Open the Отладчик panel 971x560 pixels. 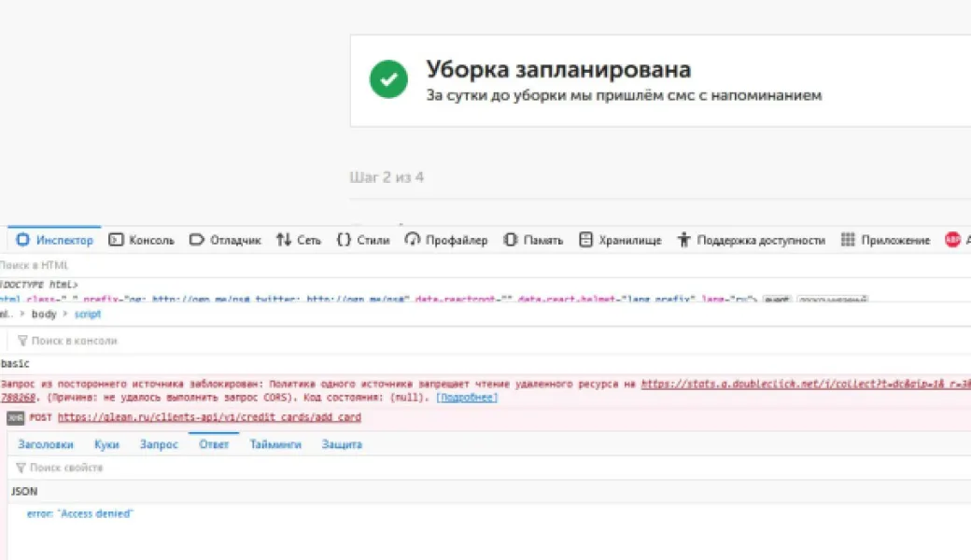(x=225, y=240)
